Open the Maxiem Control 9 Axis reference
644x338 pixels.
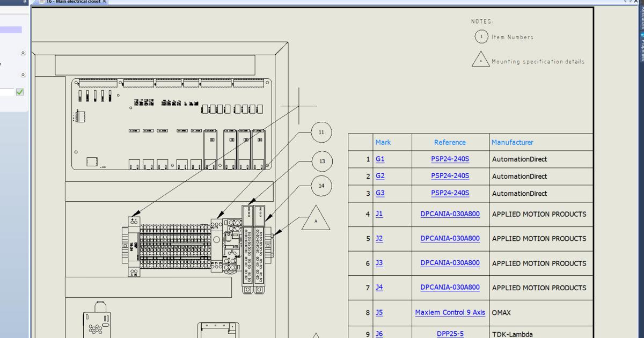(x=450, y=312)
